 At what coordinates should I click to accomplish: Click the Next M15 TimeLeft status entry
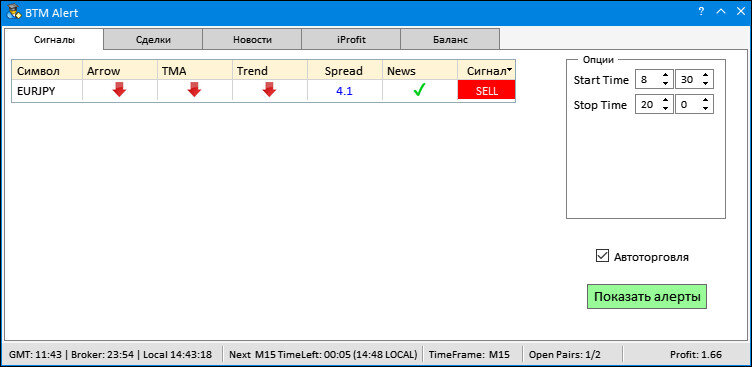pos(323,355)
